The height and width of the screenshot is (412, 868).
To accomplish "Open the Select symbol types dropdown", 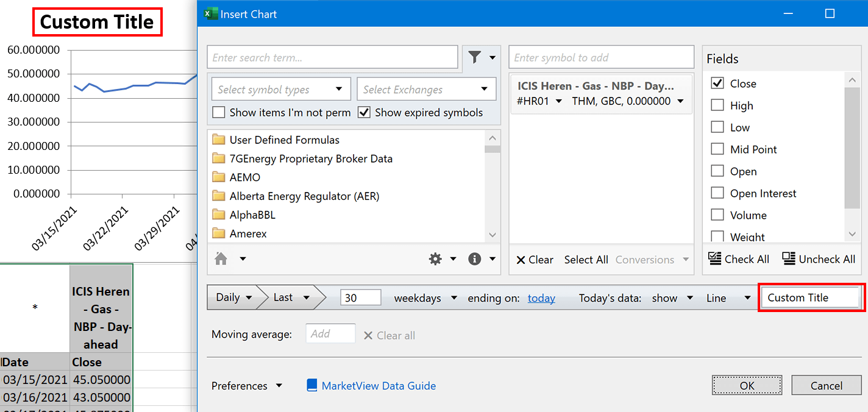I will (x=281, y=89).
